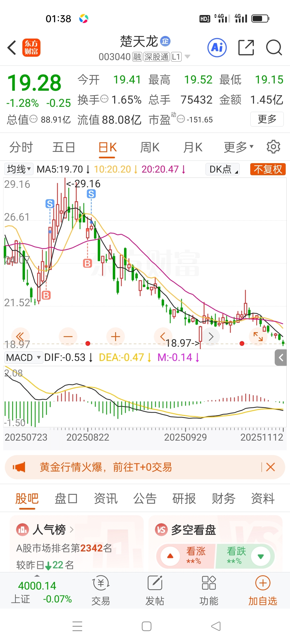Image resolution: width=290 pixels, height=644 pixels.
Task: Tap 更多 button for more quote data
Action: pyautogui.click(x=267, y=119)
